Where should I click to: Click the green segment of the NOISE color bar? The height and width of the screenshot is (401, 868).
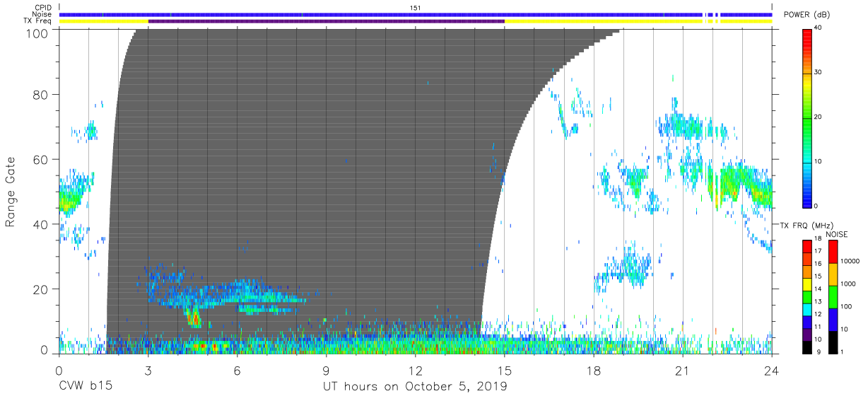click(834, 296)
